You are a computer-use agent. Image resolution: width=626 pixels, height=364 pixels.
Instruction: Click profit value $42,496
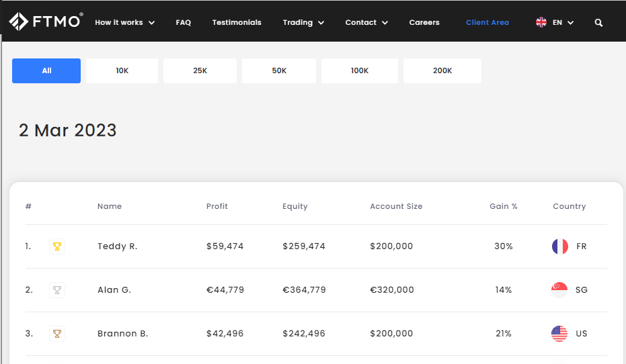point(225,333)
